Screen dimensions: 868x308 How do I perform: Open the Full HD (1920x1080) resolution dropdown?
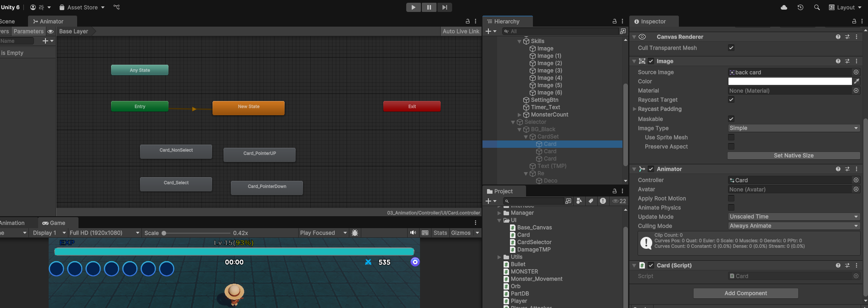point(104,233)
